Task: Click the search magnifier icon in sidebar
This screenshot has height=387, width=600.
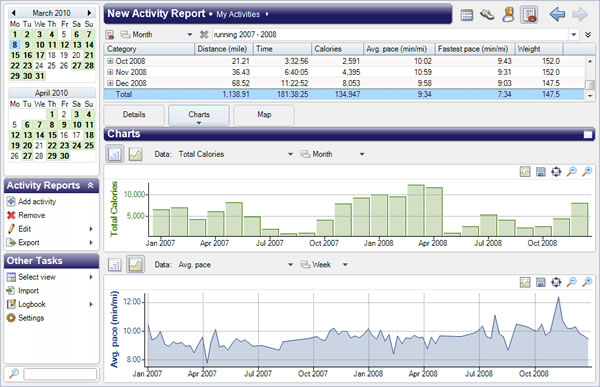Action: (14, 373)
